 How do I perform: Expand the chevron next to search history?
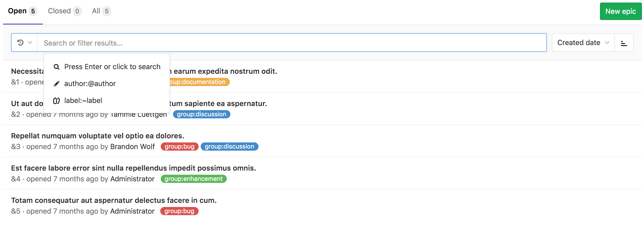pyautogui.click(x=29, y=43)
